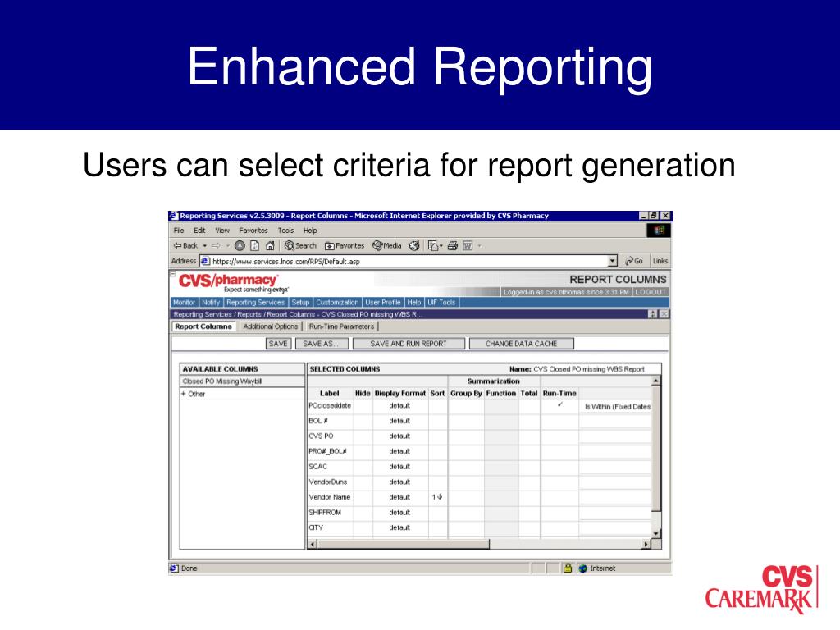Click the default display format for SHIPFROM
The image size is (840, 630).
pos(399,513)
